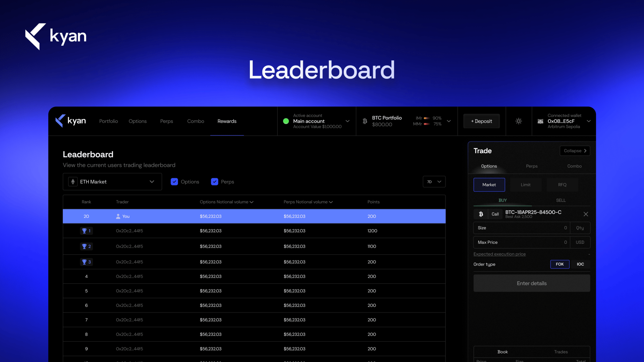Open the ETH Market dropdown
The height and width of the screenshot is (362, 644).
pos(112,182)
